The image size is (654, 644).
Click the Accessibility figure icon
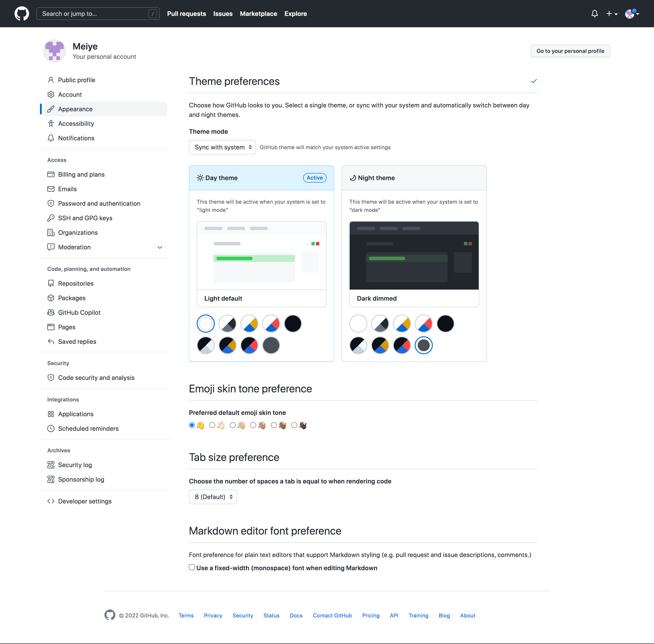coord(51,124)
